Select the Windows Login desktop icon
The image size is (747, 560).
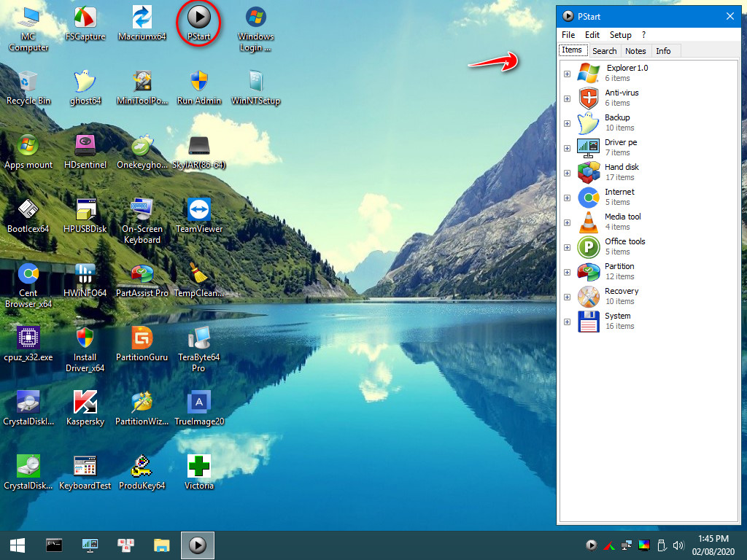click(x=255, y=28)
